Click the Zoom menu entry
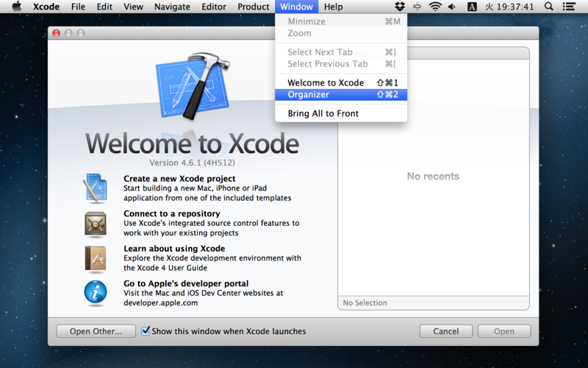This screenshot has width=588, height=368. pyautogui.click(x=341, y=33)
